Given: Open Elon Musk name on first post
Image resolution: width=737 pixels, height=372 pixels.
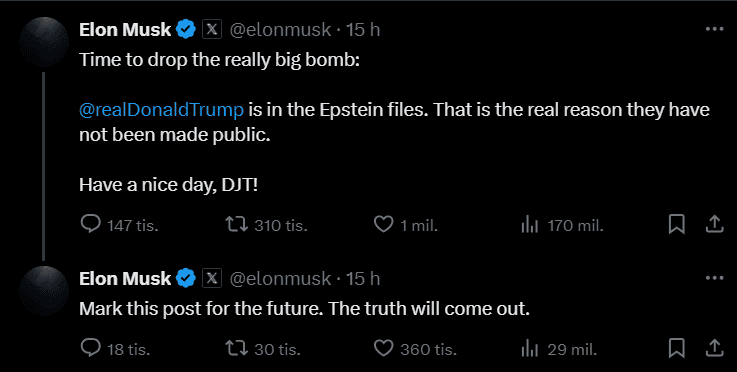Looking at the screenshot, I should pos(125,30).
